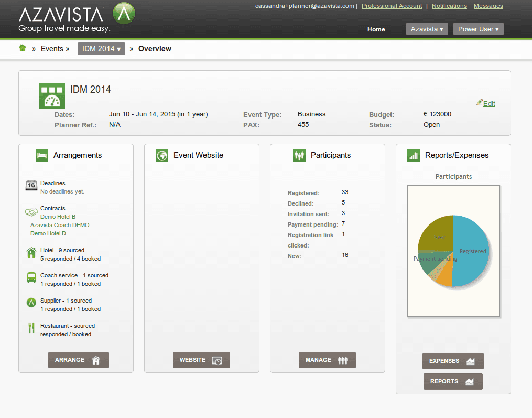
Task: Open the Azavista dropdown menu
Action: [x=427, y=29]
